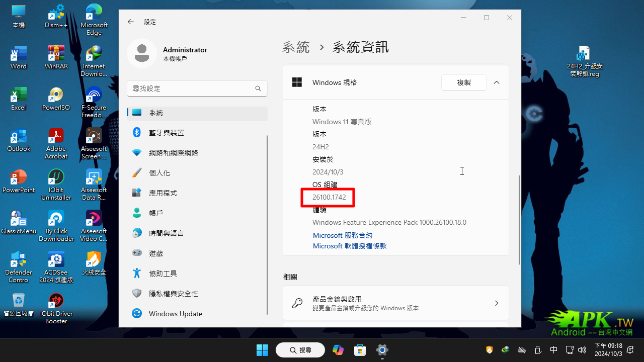Screen dimensions: 644x362
Task: Open Microsoft 服務合約 link
Action: [x=343, y=235]
